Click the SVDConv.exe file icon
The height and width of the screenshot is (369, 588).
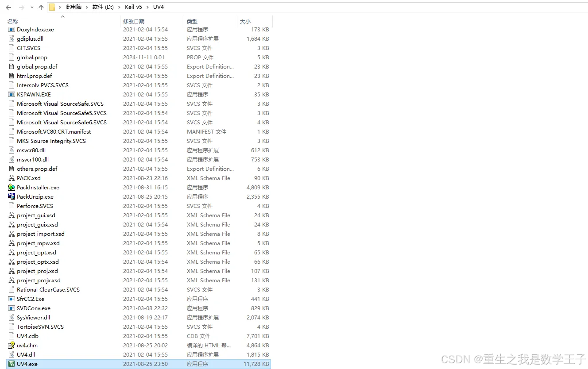(x=12, y=308)
